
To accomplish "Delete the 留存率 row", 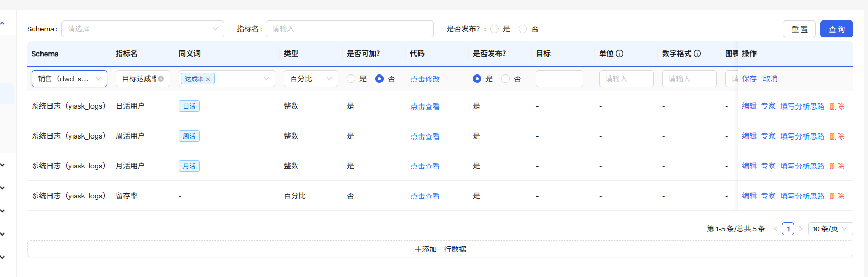I will [837, 196].
